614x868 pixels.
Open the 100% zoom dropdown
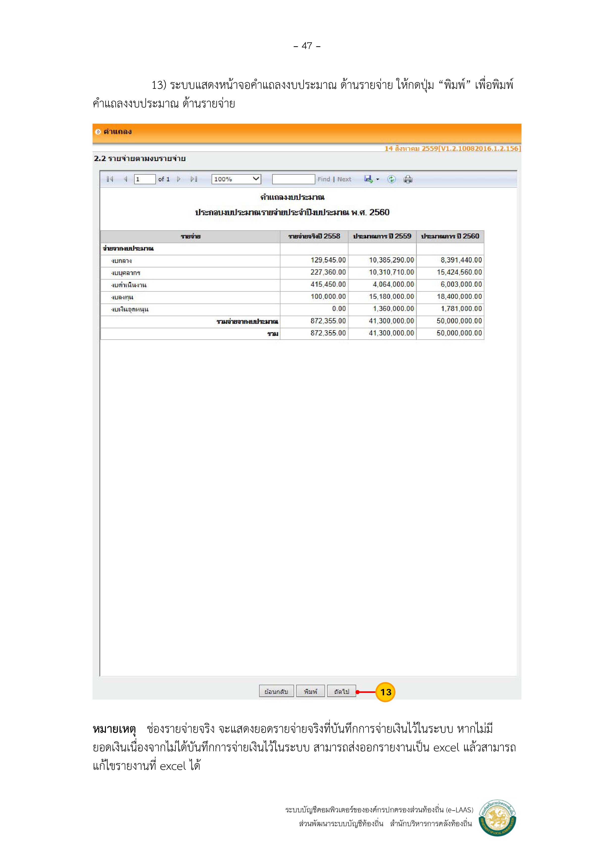point(236,179)
